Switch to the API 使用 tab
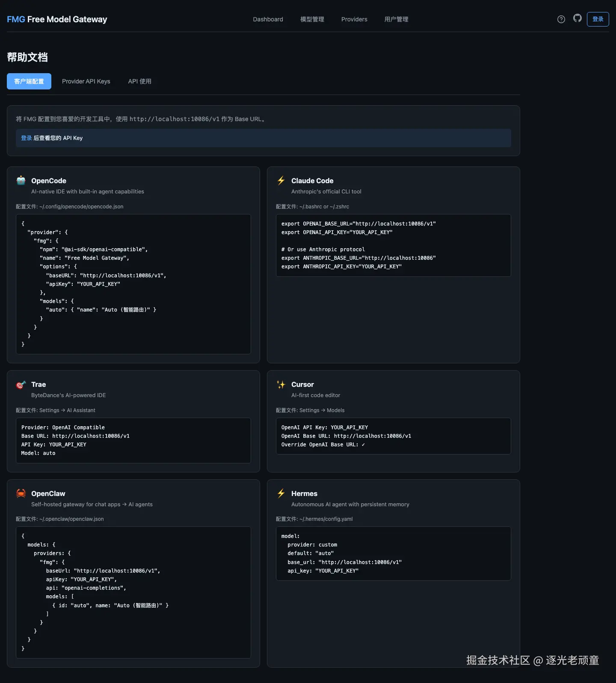 pos(140,81)
